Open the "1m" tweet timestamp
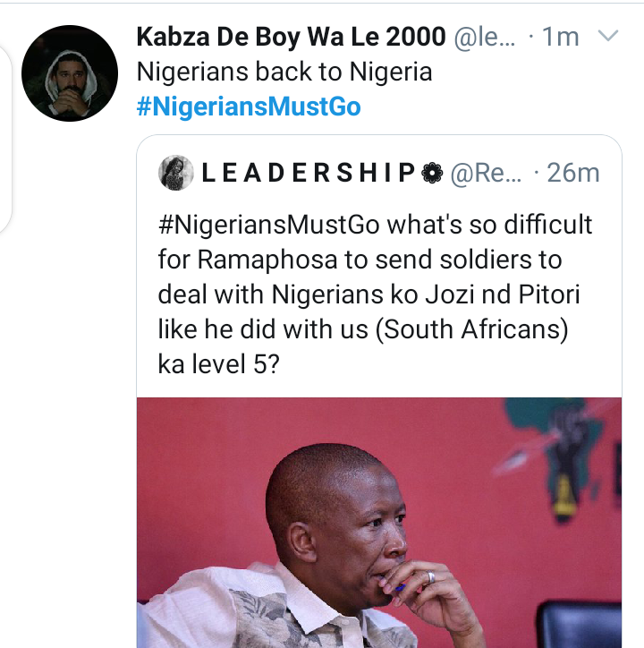Screen dimensions: 644x648 561,37
